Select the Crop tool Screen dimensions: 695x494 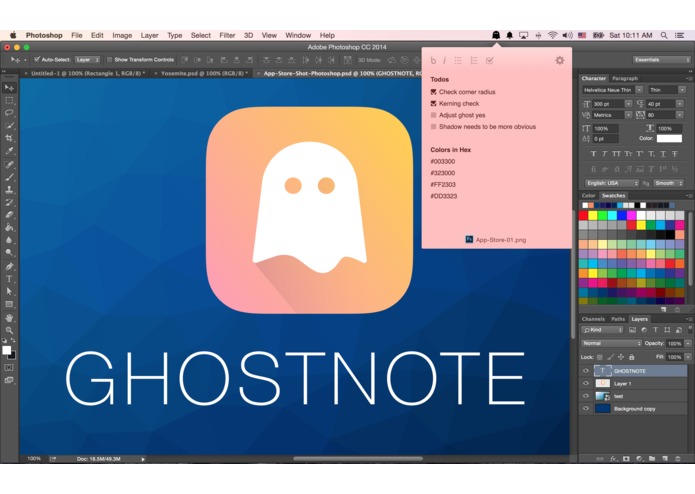tap(9, 138)
